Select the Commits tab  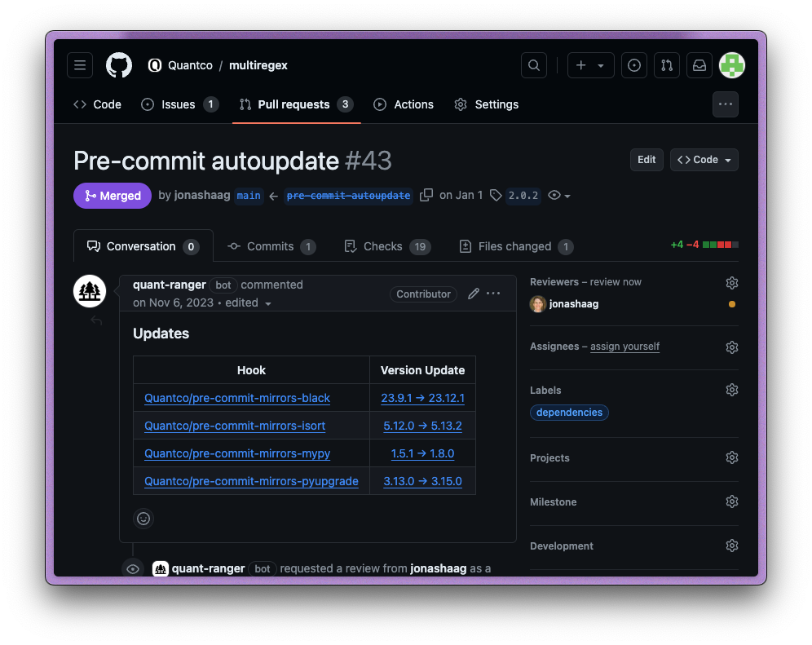click(271, 246)
